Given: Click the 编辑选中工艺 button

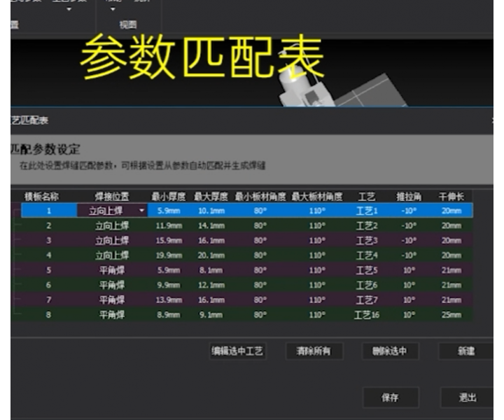Looking at the screenshot, I should tap(238, 351).
